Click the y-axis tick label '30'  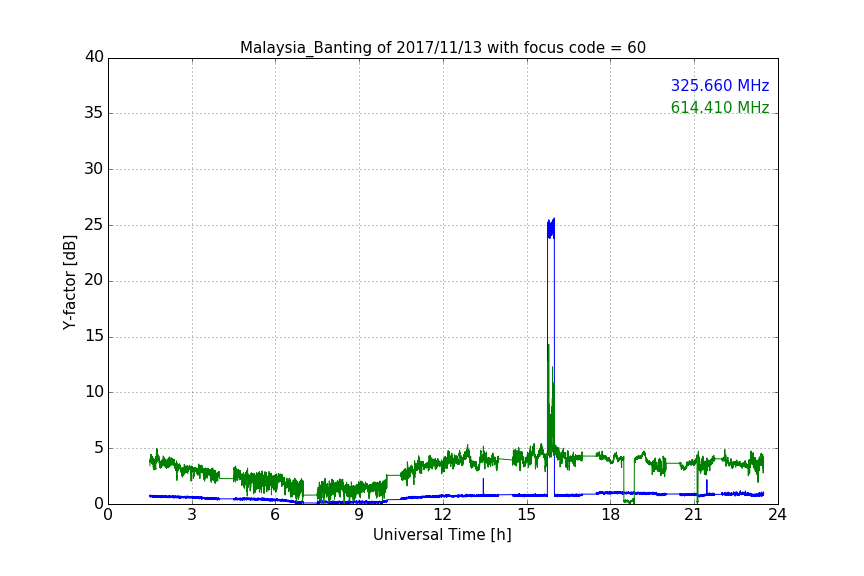94,169
